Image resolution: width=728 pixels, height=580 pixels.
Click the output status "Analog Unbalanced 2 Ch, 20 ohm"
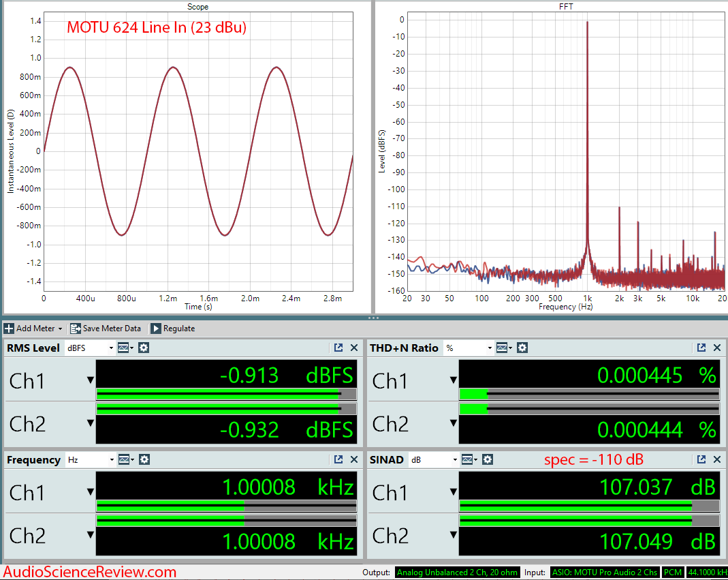pos(458,573)
